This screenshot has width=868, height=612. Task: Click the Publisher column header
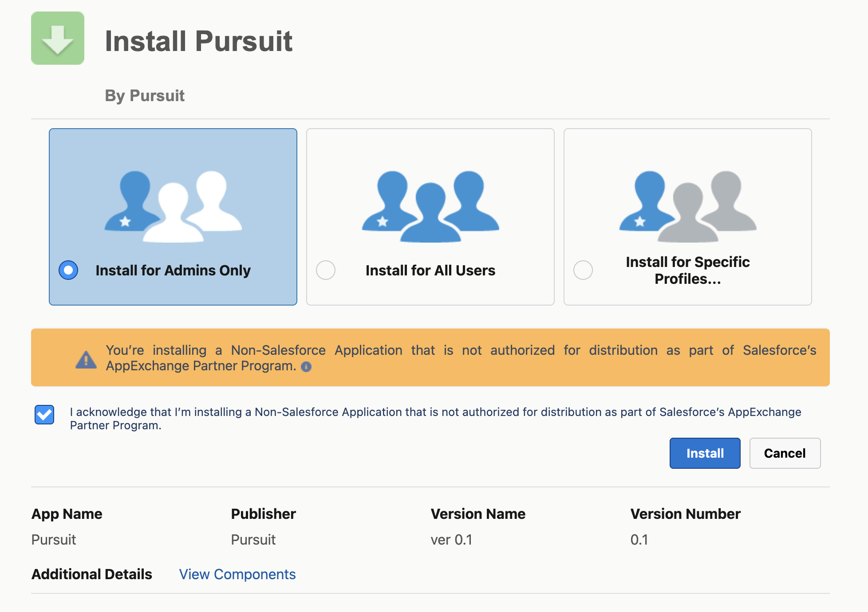pos(264,514)
